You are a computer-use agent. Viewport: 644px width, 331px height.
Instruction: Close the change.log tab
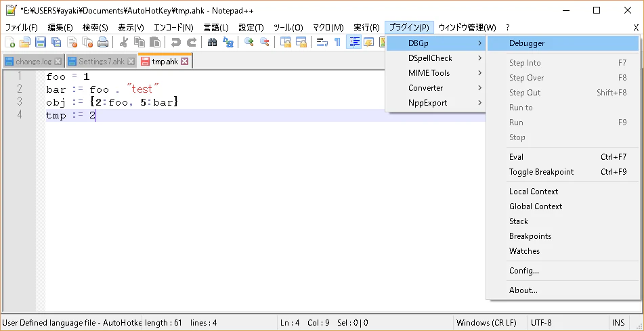58,62
